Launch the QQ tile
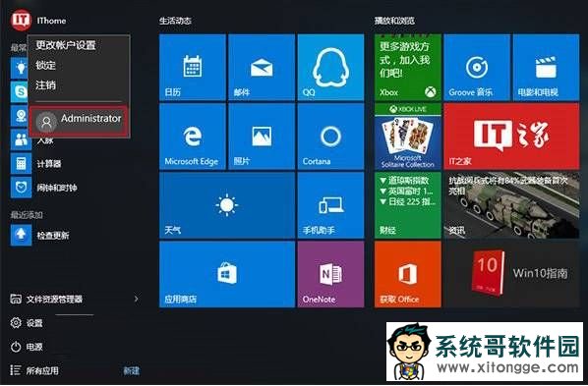 click(330, 68)
